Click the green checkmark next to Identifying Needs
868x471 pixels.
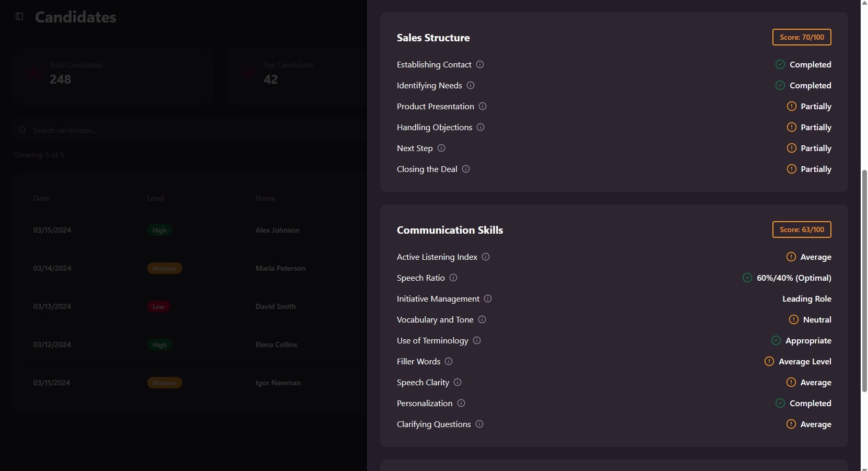780,85
